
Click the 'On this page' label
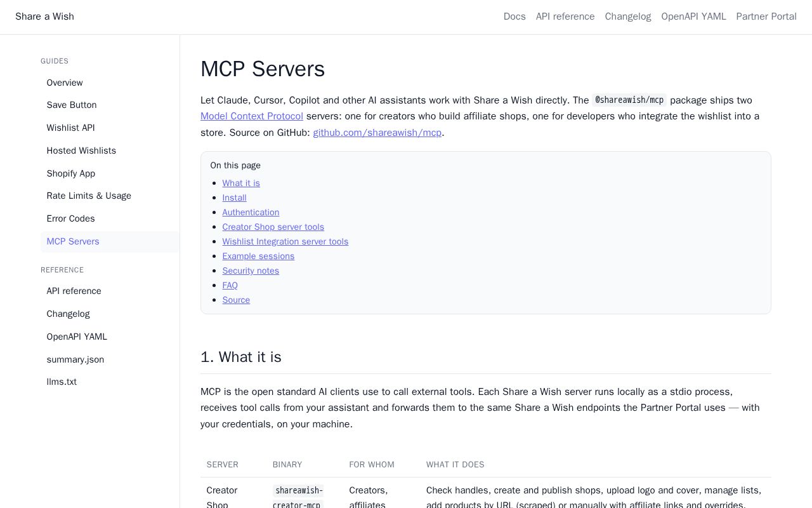tap(235, 165)
